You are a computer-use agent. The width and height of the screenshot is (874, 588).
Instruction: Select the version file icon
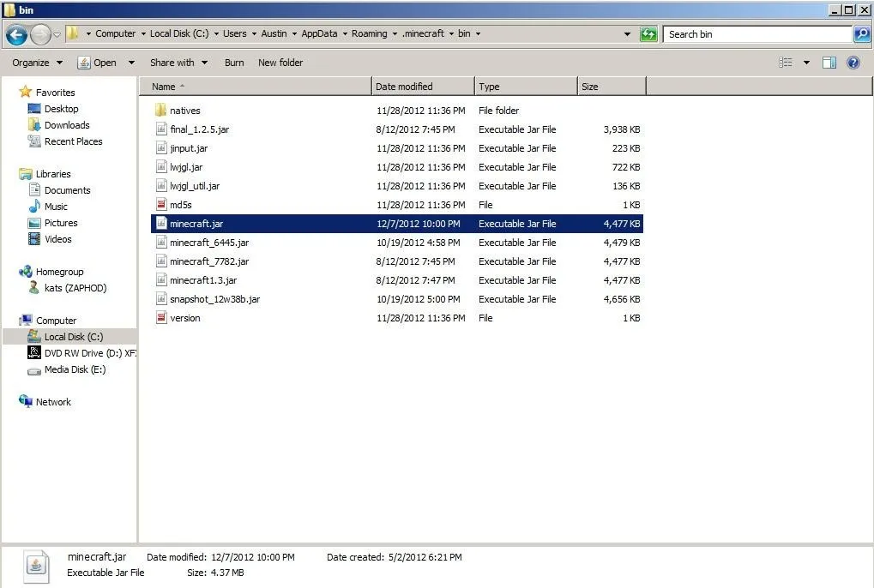click(161, 318)
